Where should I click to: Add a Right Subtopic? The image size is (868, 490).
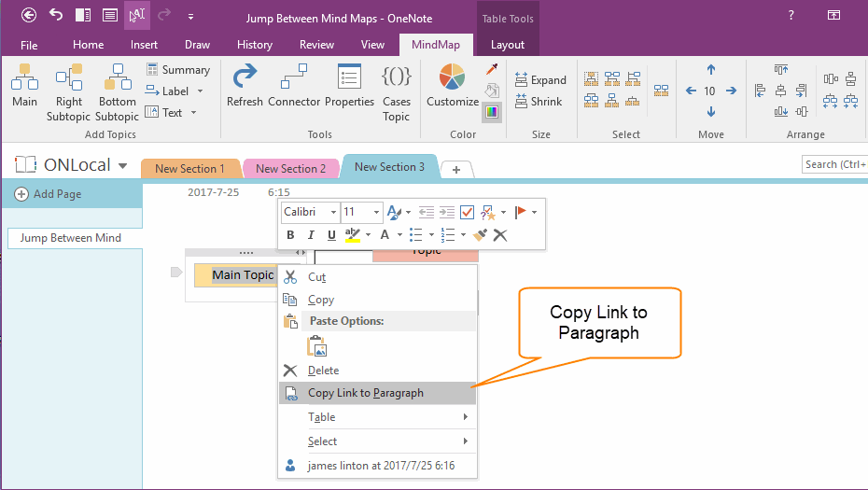tap(69, 92)
